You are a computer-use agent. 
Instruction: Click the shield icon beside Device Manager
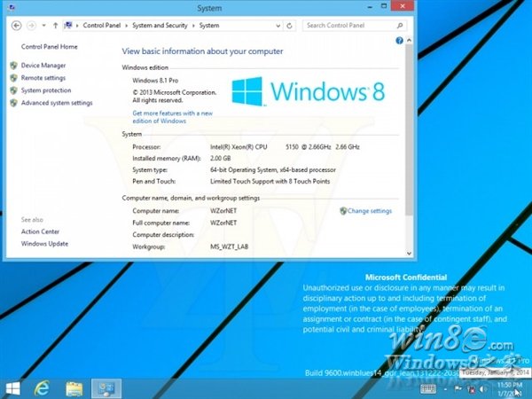click(13, 66)
